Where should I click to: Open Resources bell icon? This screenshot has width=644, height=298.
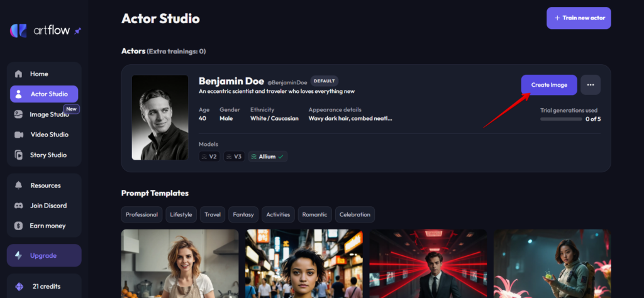(x=18, y=185)
